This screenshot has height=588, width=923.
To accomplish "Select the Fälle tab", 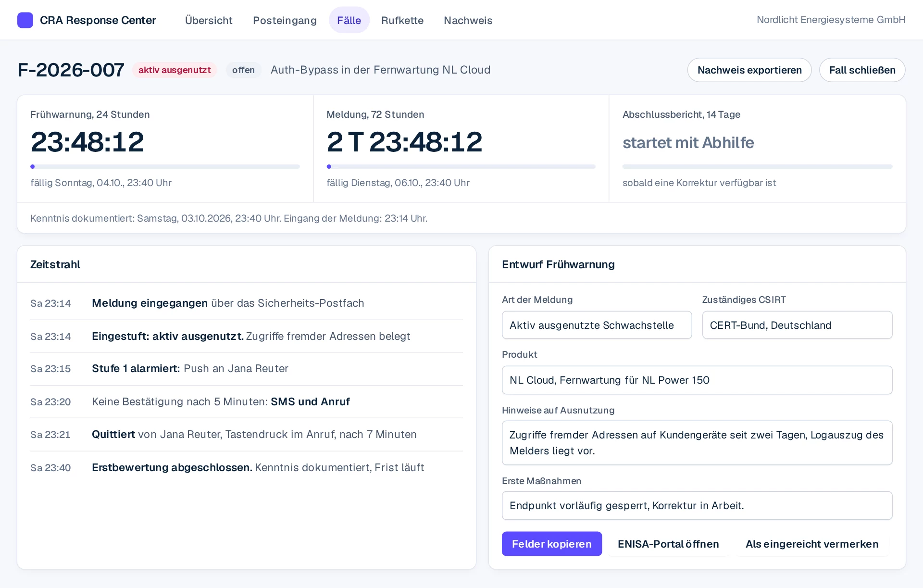I will point(349,20).
